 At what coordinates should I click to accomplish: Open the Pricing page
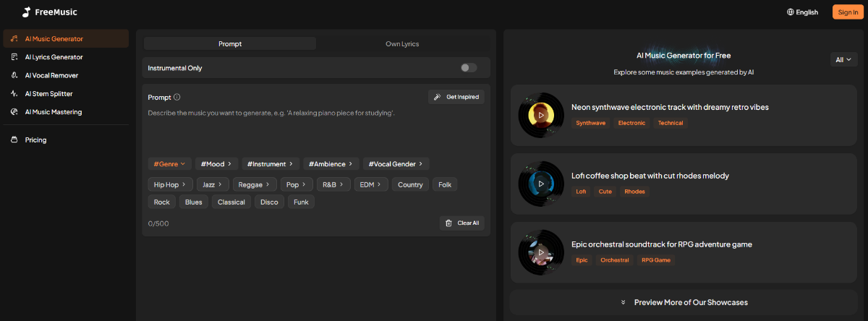tap(35, 140)
